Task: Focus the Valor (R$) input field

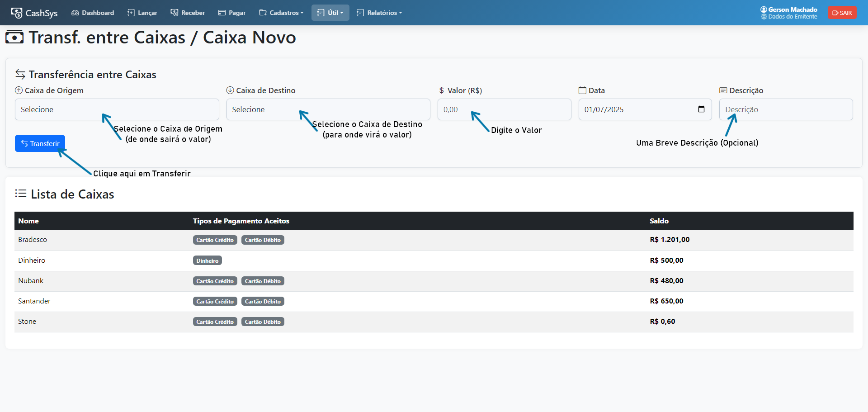Action: pos(504,109)
